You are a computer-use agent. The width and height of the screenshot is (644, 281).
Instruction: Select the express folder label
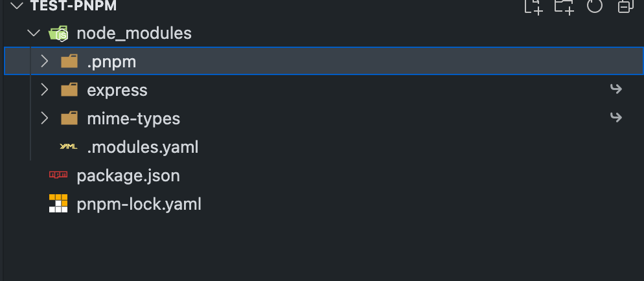pos(117,90)
